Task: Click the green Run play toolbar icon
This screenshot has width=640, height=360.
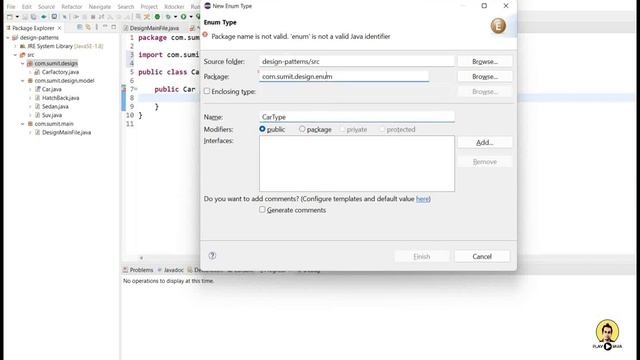Action: pyautogui.click(x=184, y=17)
